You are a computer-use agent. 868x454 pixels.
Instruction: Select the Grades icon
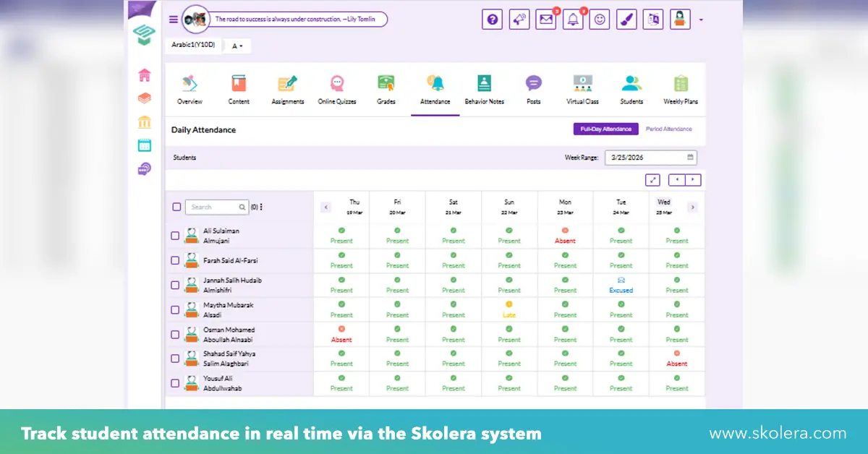(386, 83)
